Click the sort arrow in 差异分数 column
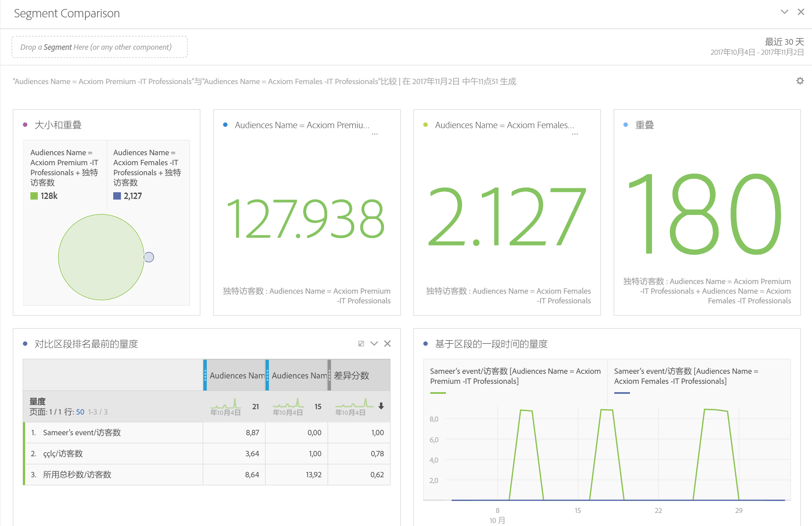This screenshot has width=812, height=526. [381, 406]
